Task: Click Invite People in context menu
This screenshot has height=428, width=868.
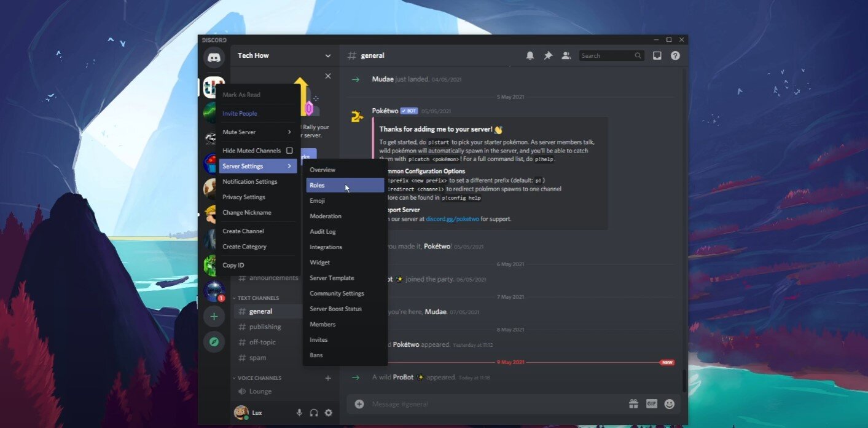Action: click(240, 114)
